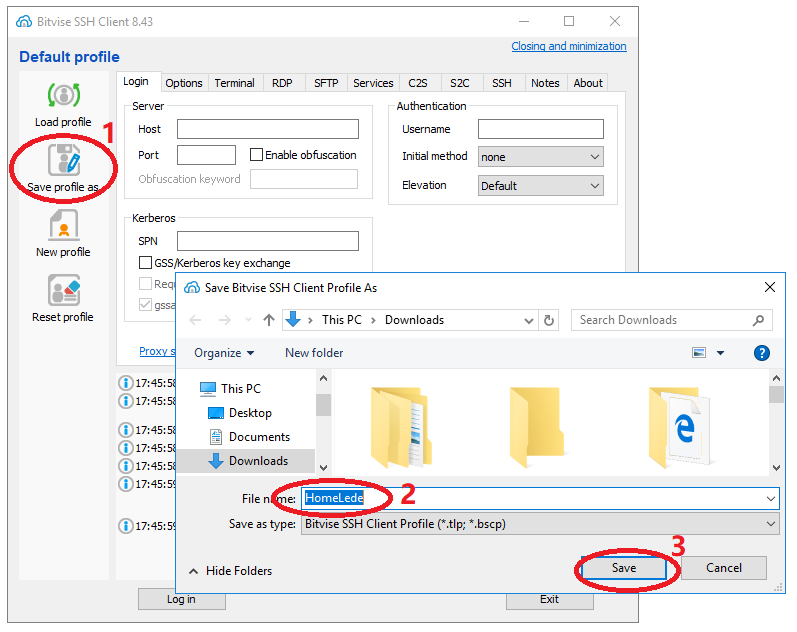
Task: Create a New profile via sidebar icon
Action: point(64,225)
